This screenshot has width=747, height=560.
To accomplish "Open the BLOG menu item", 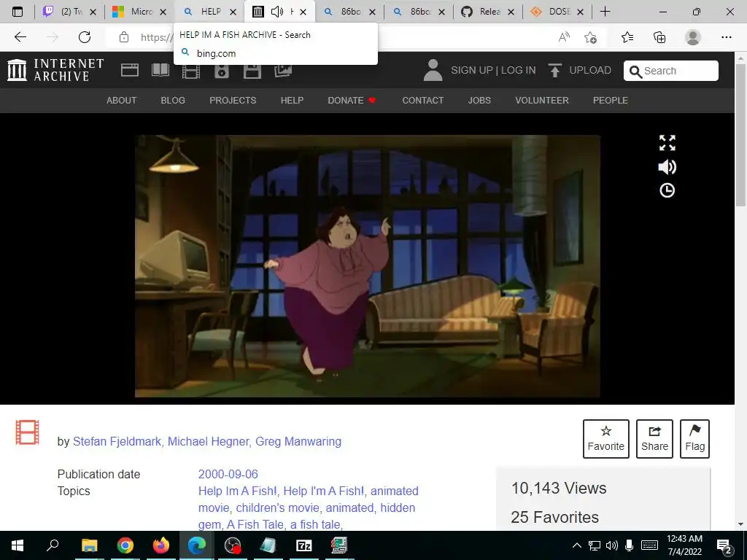I will pos(173,101).
